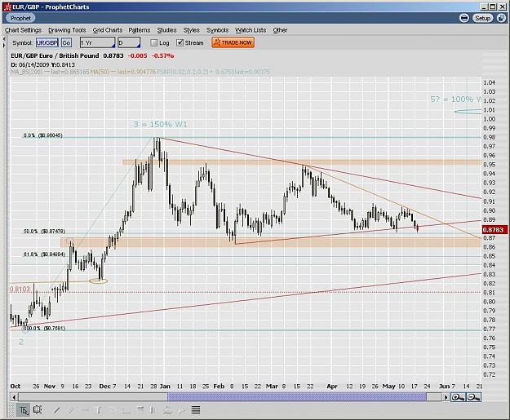Image resolution: width=510 pixels, height=420 pixels.
Task: Zoom out with second magnifier button
Action: [473, 397]
